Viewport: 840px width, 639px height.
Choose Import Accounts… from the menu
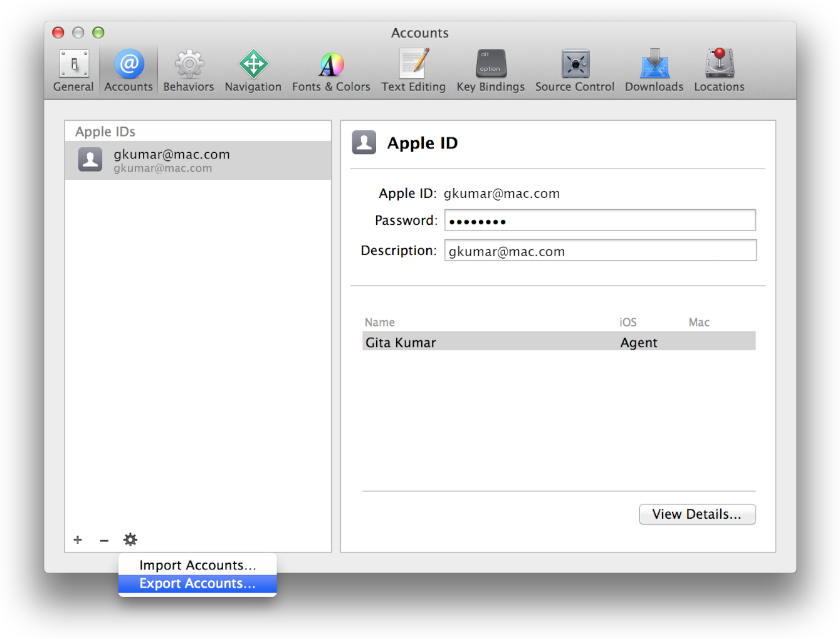coord(197,565)
